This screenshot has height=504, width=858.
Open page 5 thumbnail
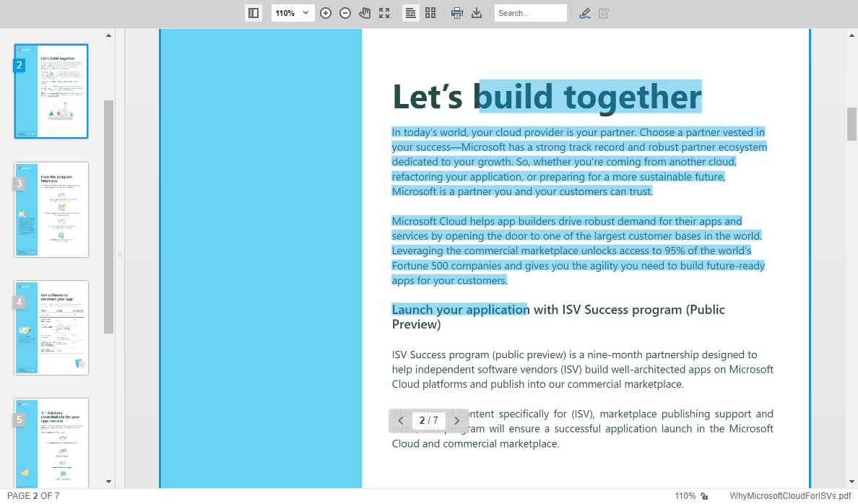coord(51,443)
